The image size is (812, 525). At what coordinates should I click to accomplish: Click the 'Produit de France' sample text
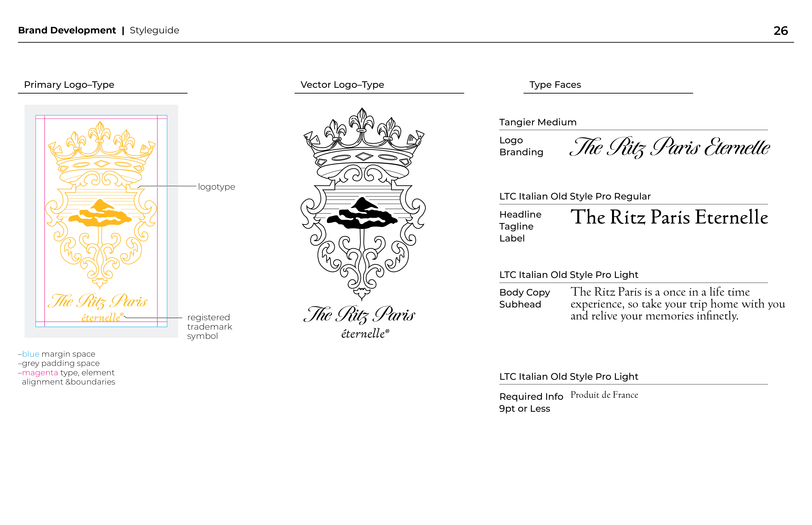[604, 395]
